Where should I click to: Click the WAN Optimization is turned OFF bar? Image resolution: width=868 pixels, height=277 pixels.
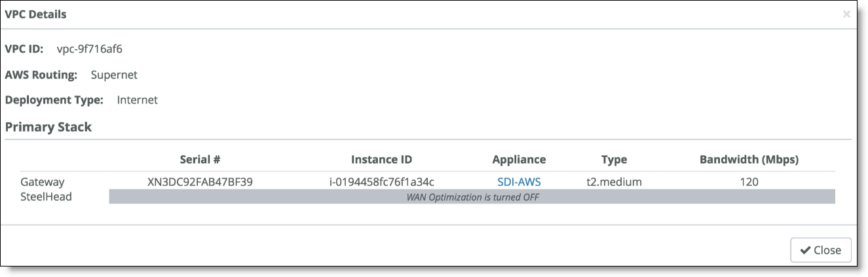click(x=472, y=196)
